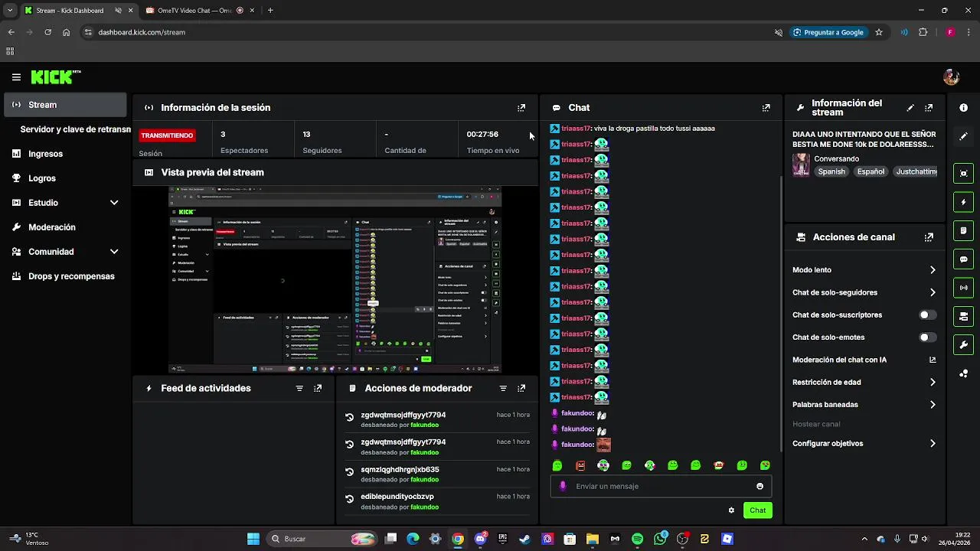This screenshot has height=551, width=980.
Task: Open the Chrome tab list dropdown
Action: point(9,11)
